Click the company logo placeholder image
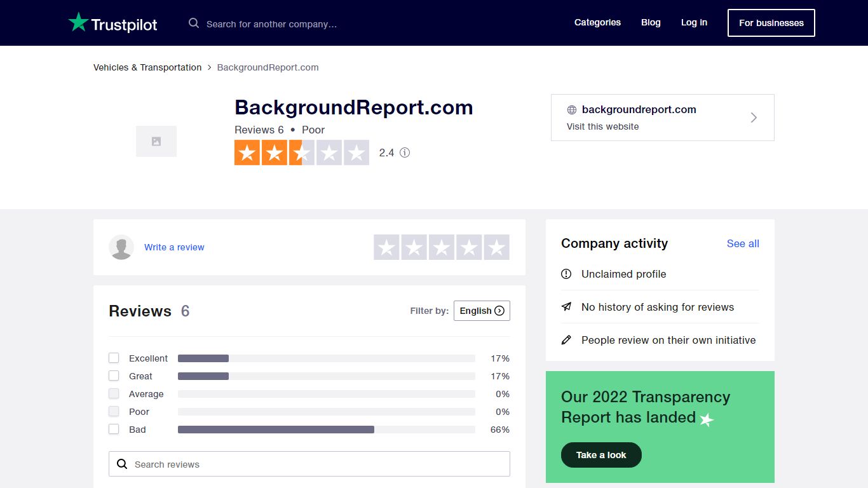Image resolution: width=868 pixels, height=488 pixels. (156, 141)
